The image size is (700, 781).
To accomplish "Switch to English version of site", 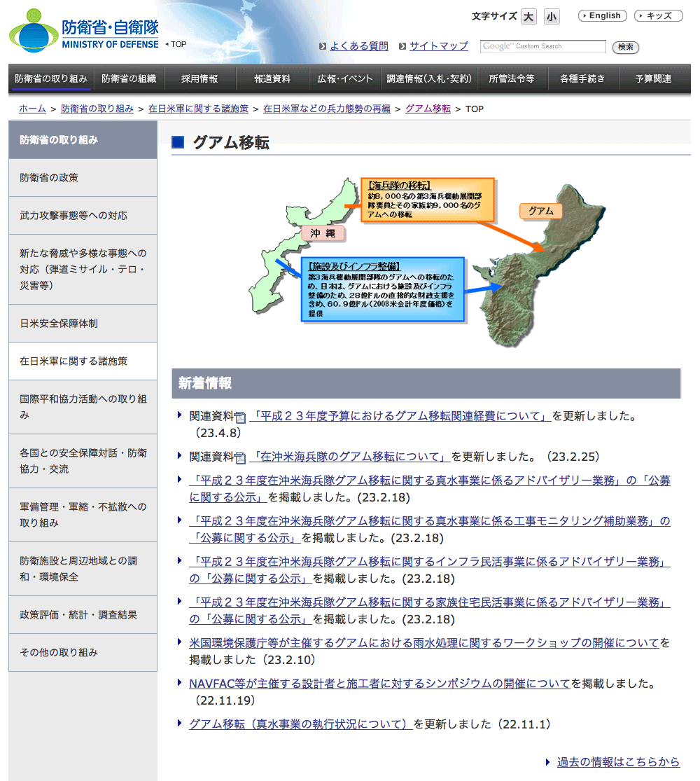I will [x=601, y=15].
